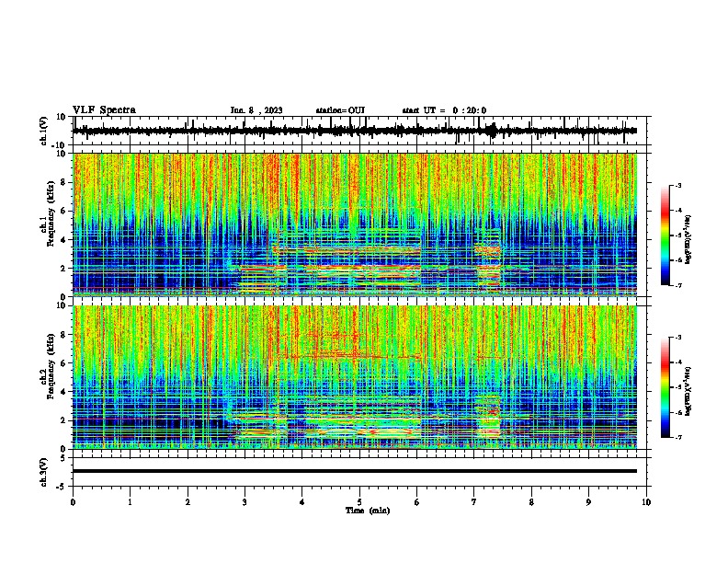Click the ch.1 color scale log(PSD) label

click(688, 240)
